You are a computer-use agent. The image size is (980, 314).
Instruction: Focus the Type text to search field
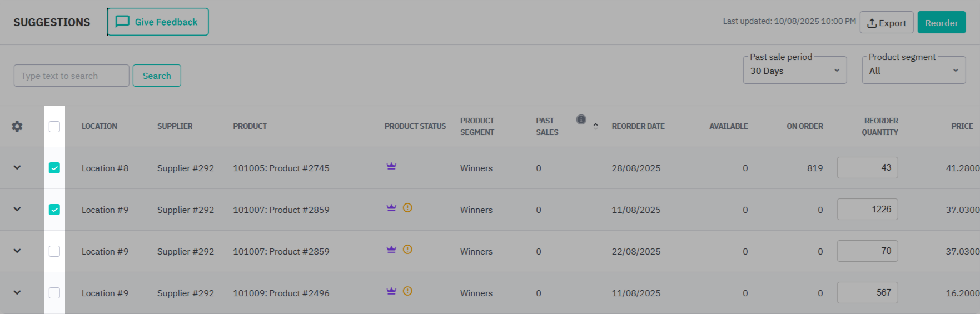pyautogui.click(x=72, y=76)
